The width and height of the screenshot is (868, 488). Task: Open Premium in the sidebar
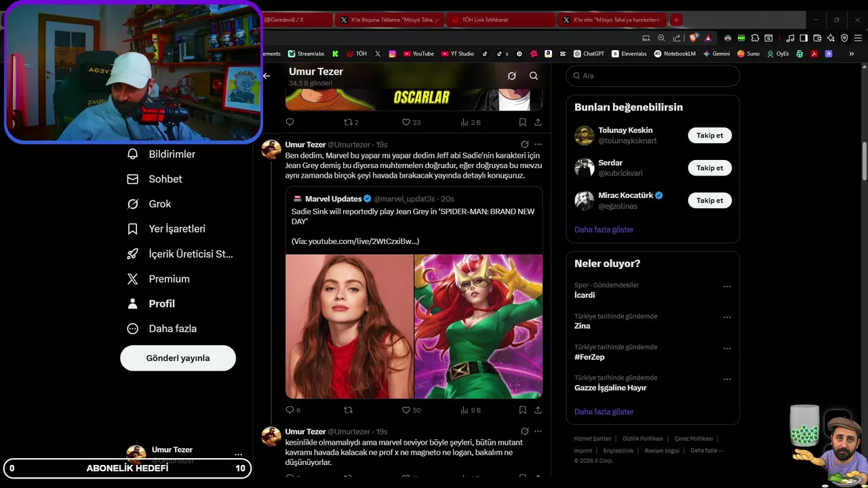[x=158, y=279]
